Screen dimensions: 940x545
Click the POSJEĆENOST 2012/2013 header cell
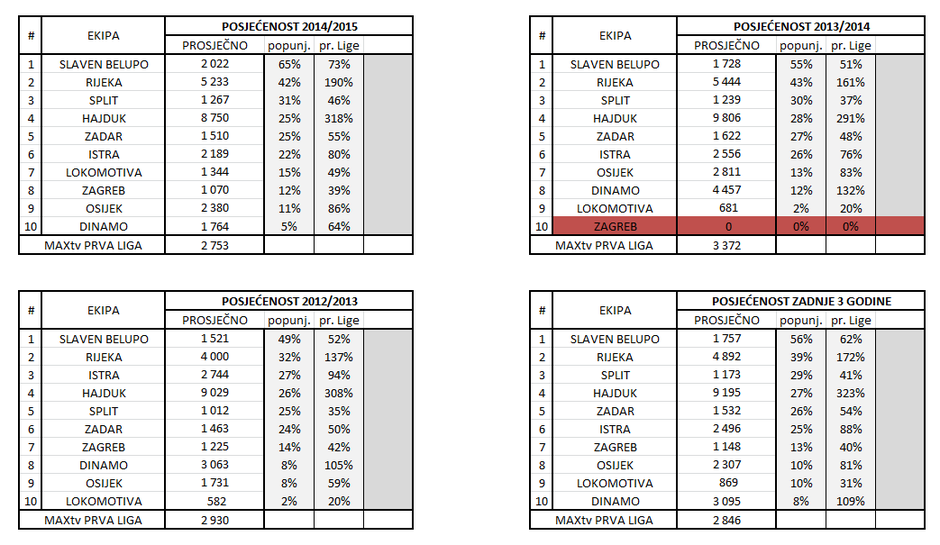coord(288,301)
